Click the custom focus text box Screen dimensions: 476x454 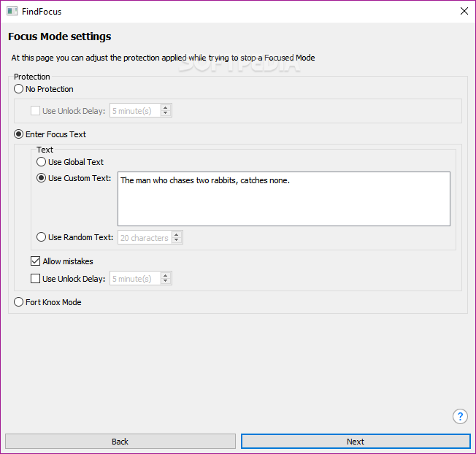[x=284, y=199]
